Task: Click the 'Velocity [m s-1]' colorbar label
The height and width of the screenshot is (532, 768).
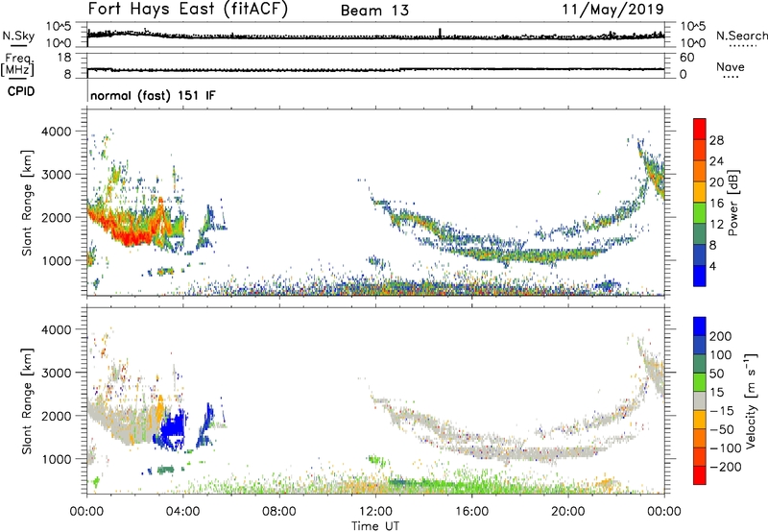Action: [751, 400]
